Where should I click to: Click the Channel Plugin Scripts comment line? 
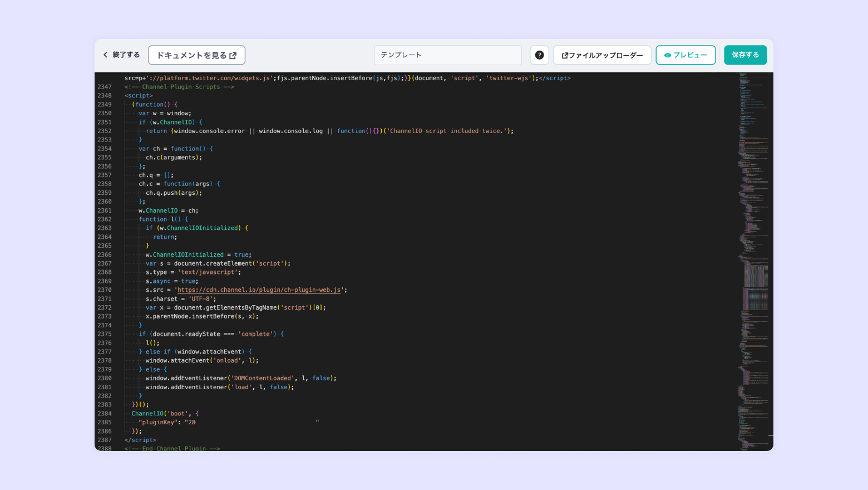point(179,87)
